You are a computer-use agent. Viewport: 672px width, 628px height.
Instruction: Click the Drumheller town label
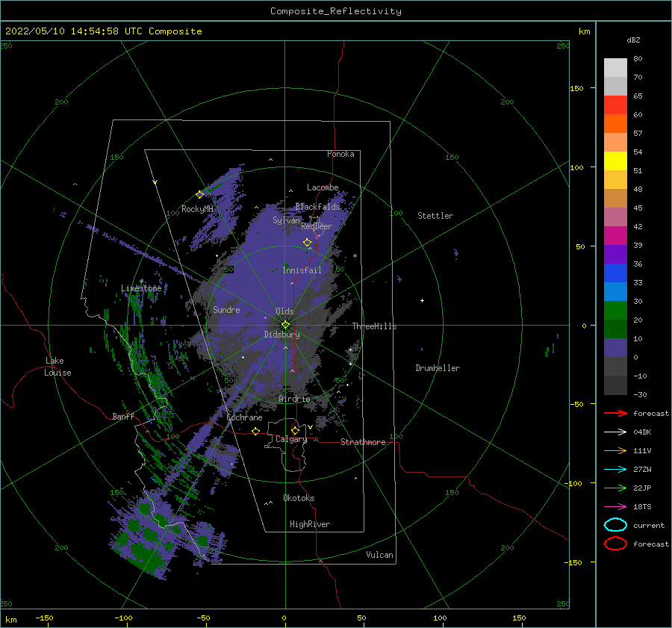pos(438,368)
